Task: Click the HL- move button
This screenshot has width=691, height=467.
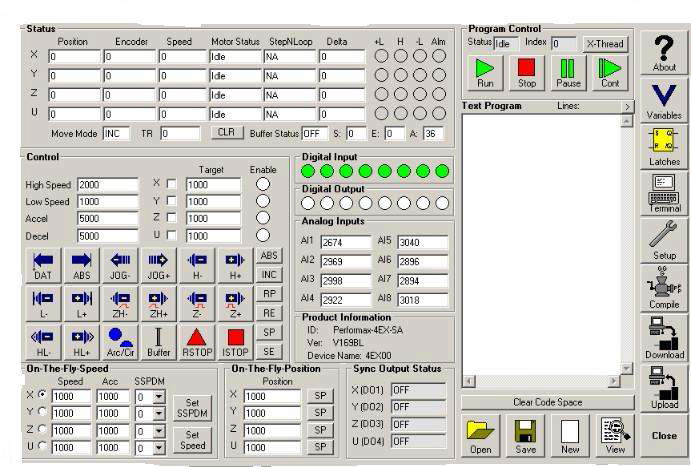Action: (43, 342)
